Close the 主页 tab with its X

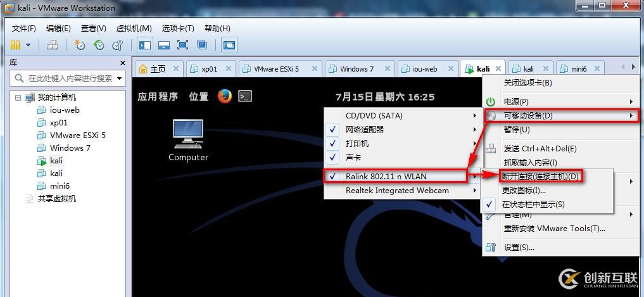pos(176,68)
